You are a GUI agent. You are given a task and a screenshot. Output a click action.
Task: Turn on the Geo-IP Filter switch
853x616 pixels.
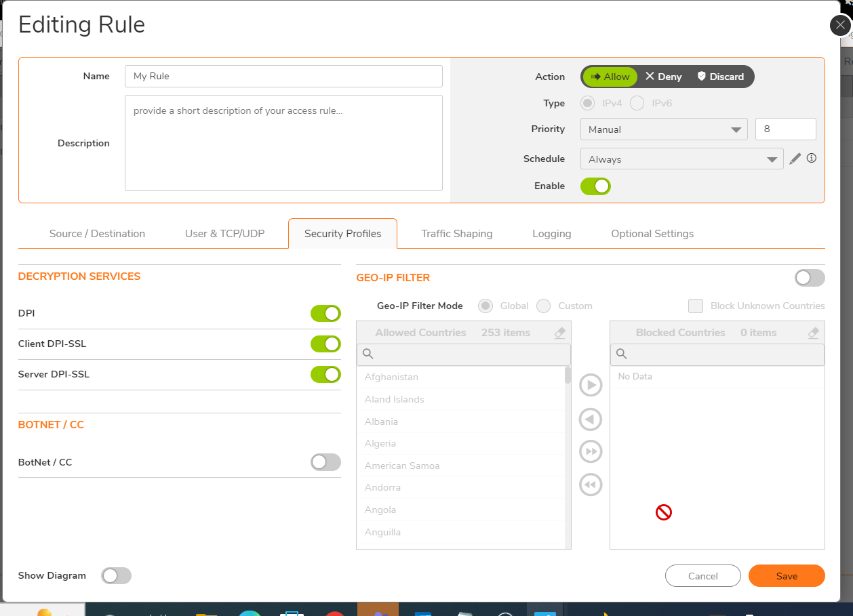click(810, 278)
